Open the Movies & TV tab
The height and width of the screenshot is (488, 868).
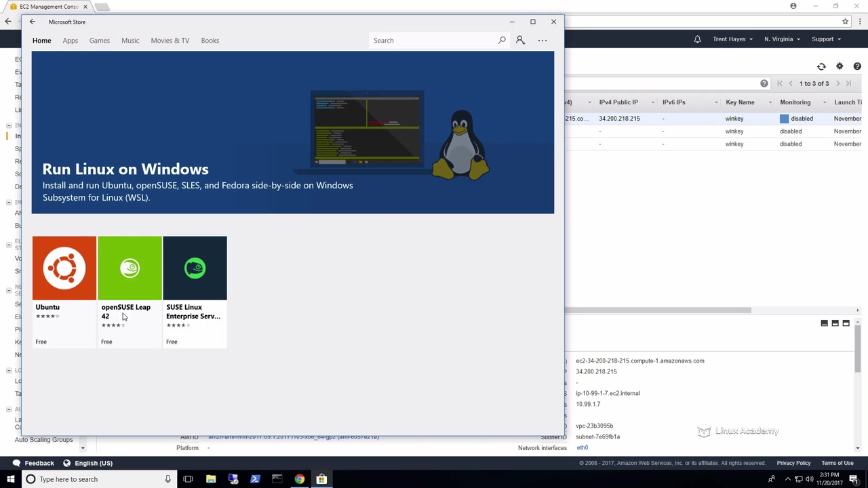[170, 41]
